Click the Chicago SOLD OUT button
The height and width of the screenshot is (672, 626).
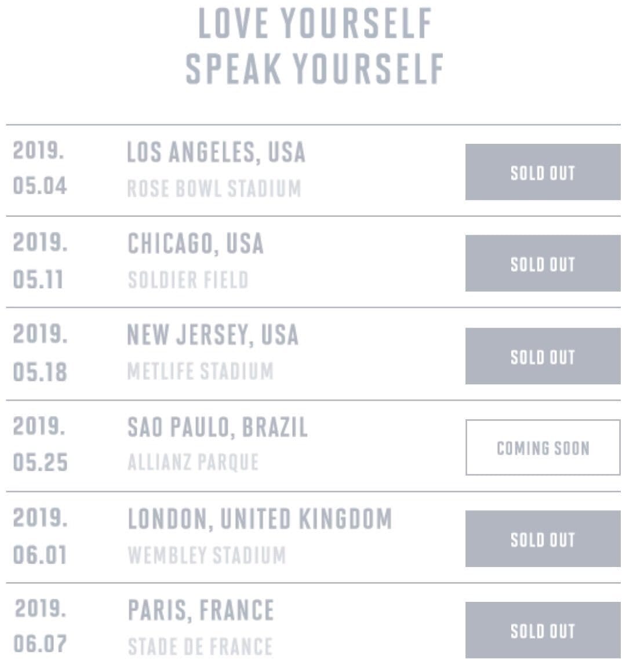pyautogui.click(x=543, y=263)
